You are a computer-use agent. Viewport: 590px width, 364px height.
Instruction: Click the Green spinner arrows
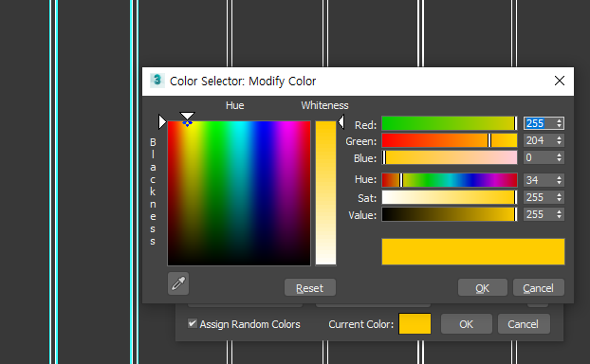[559, 140]
